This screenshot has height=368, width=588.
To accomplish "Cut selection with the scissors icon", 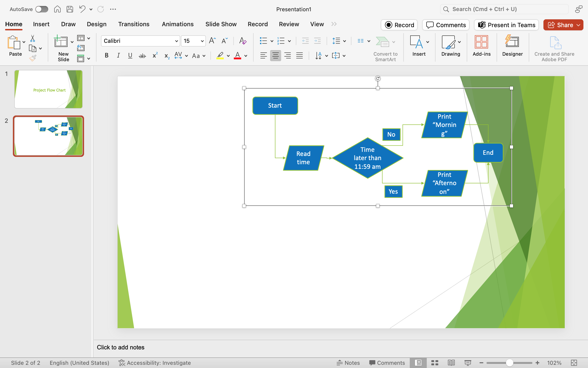I will click(33, 38).
